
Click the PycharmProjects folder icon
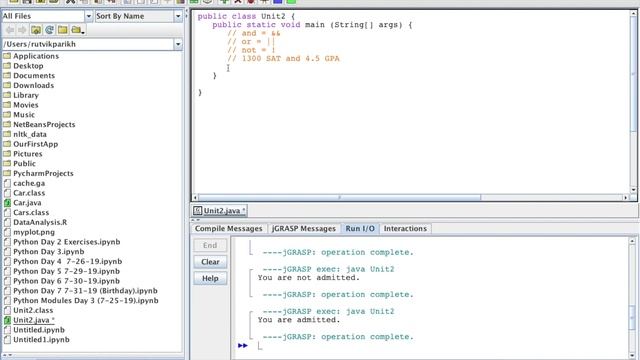(x=7, y=173)
